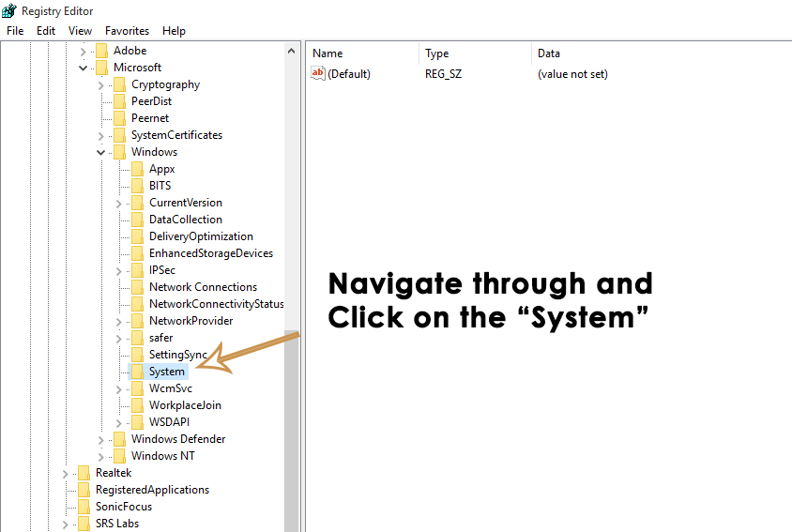
Task: Expand the IPSec key
Action: point(118,271)
